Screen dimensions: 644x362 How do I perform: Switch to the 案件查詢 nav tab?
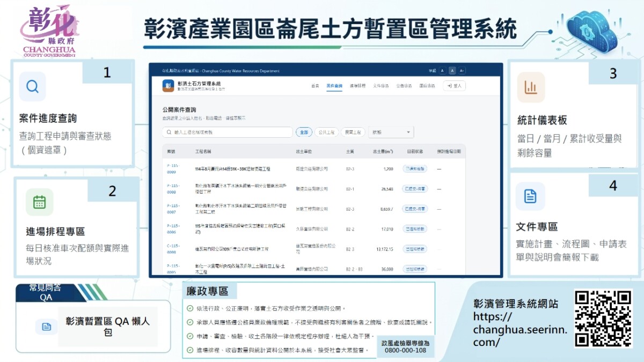tap(334, 86)
